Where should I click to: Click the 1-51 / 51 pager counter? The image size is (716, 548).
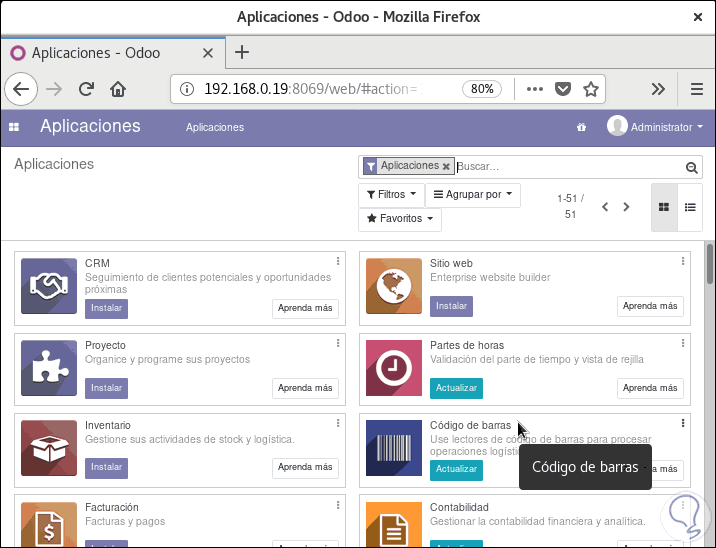[570, 206]
